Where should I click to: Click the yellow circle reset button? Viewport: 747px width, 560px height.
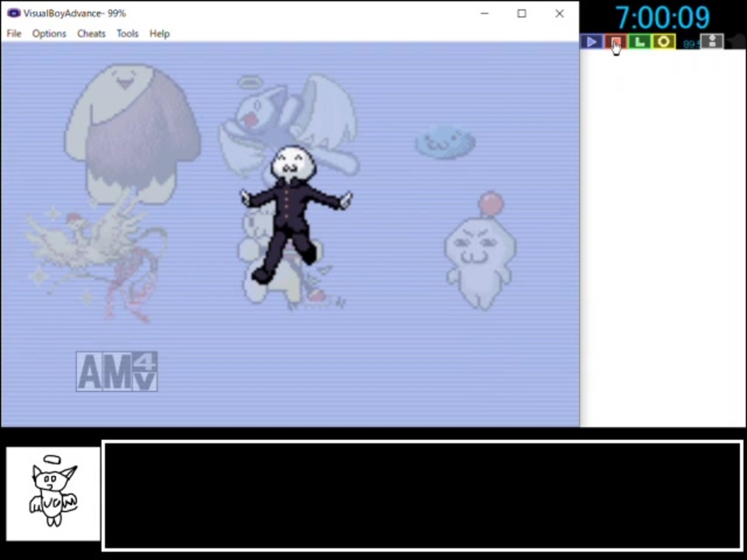[663, 42]
